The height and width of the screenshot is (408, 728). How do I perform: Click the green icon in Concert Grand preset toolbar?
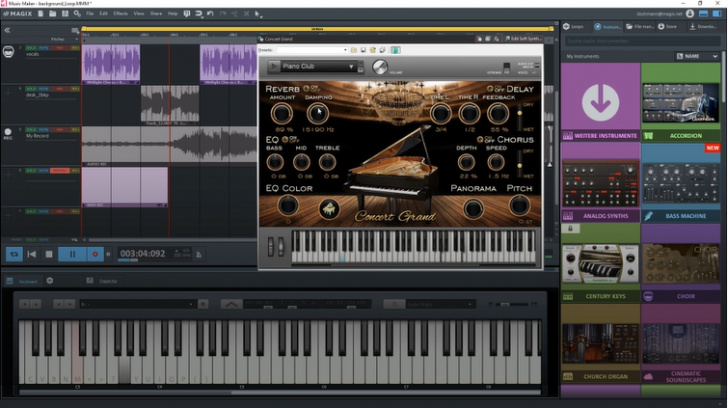click(395, 50)
